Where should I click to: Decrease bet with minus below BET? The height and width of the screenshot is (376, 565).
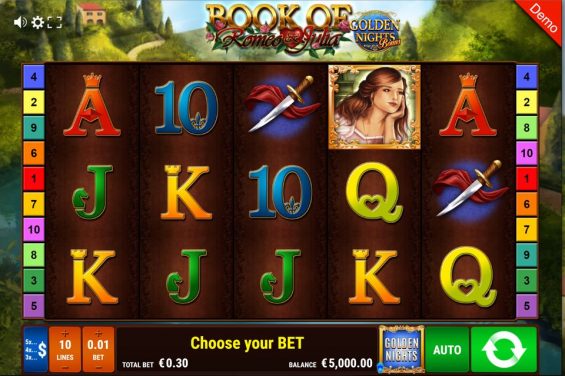point(98,367)
